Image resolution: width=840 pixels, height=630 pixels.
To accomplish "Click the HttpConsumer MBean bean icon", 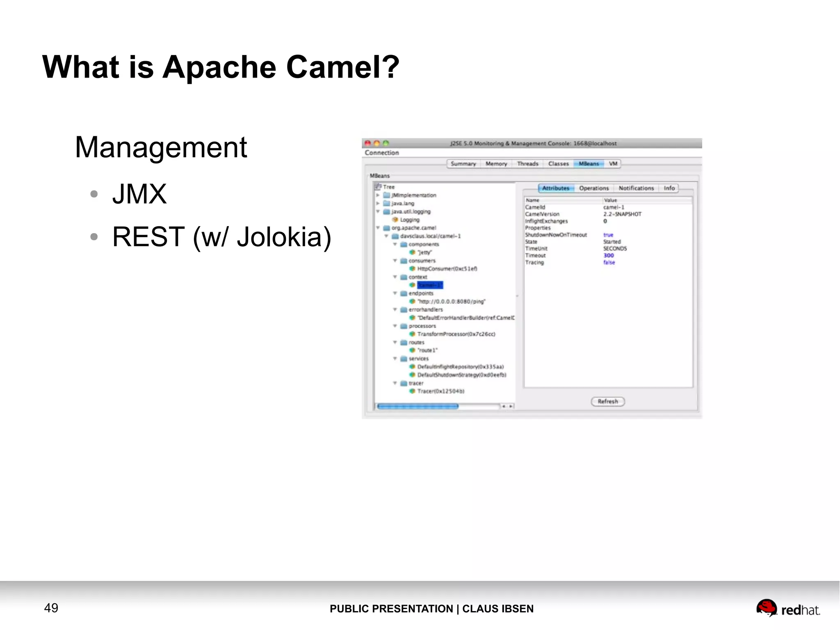I will click(x=412, y=268).
